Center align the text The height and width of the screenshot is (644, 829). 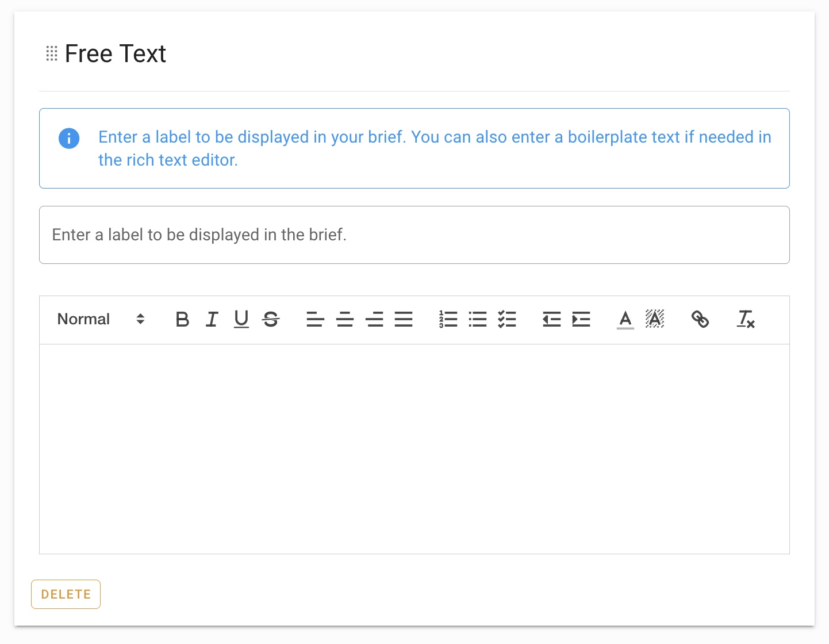tap(345, 319)
